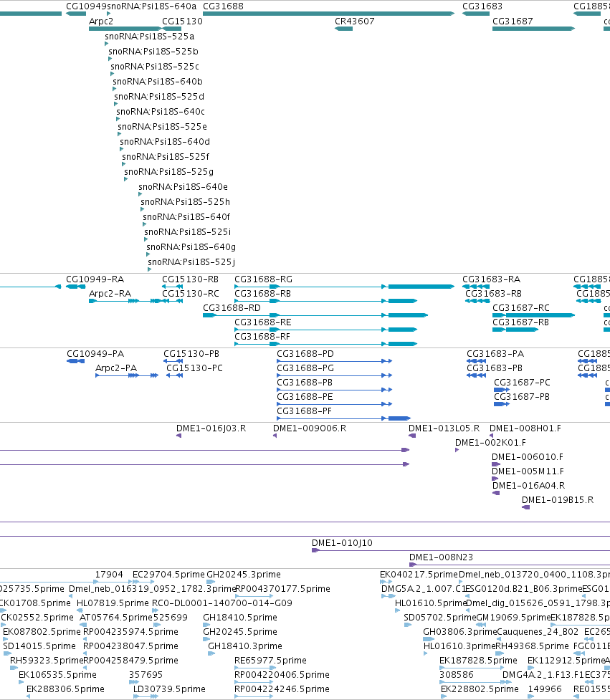This screenshot has width=610, height=700.
Task: Click the 'snoRNA:Psi18S-525b' label
Action: (x=153, y=52)
